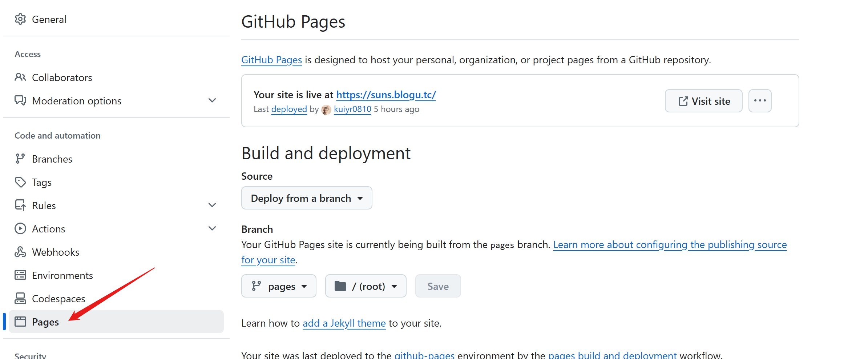This screenshot has width=868, height=359.
Task: Click the Collaborators people icon
Action: tap(20, 77)
